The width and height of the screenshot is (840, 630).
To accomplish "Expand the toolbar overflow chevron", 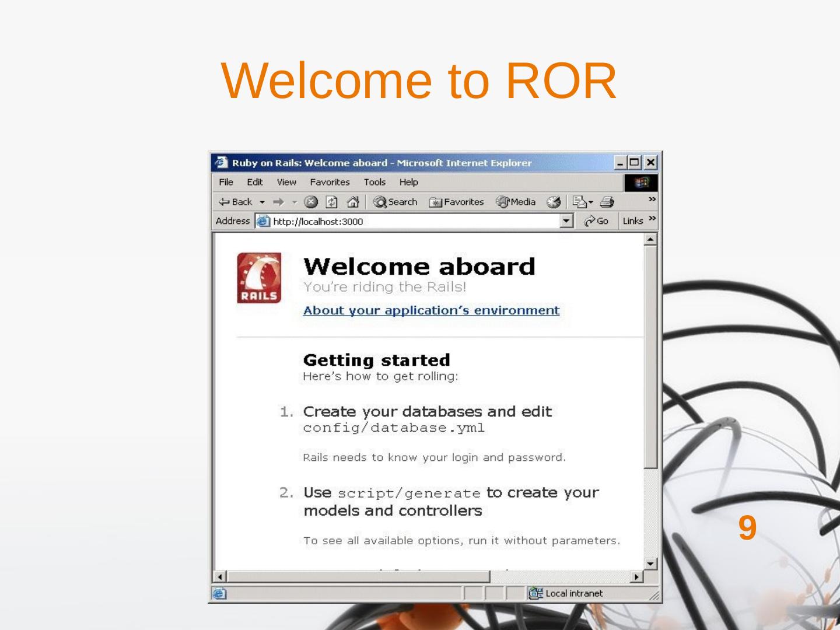I will click(x=652, y=199).
